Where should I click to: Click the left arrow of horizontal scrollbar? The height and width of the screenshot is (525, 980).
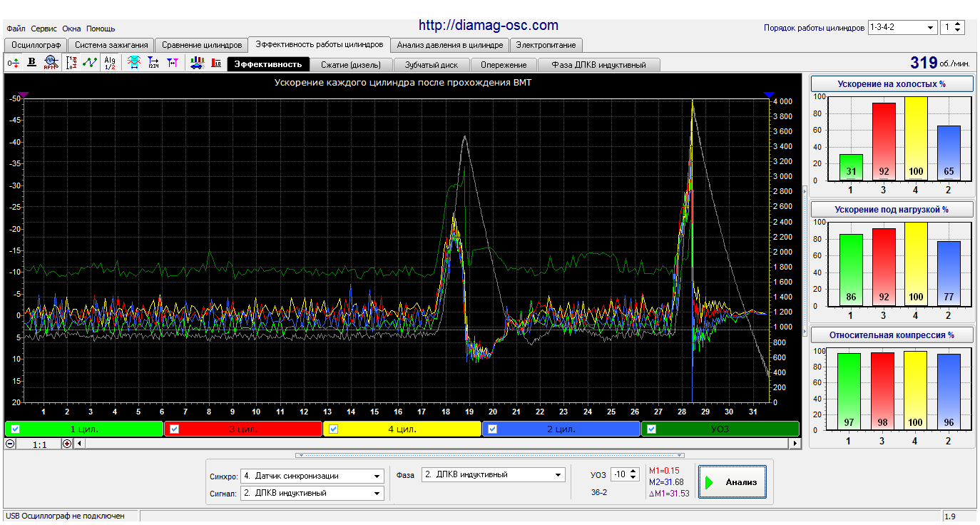tap(79, 443)
